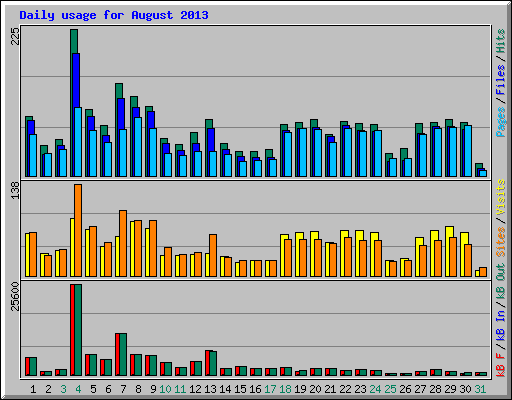
Task: Click the Pages legend word
Action: [501, 122]
